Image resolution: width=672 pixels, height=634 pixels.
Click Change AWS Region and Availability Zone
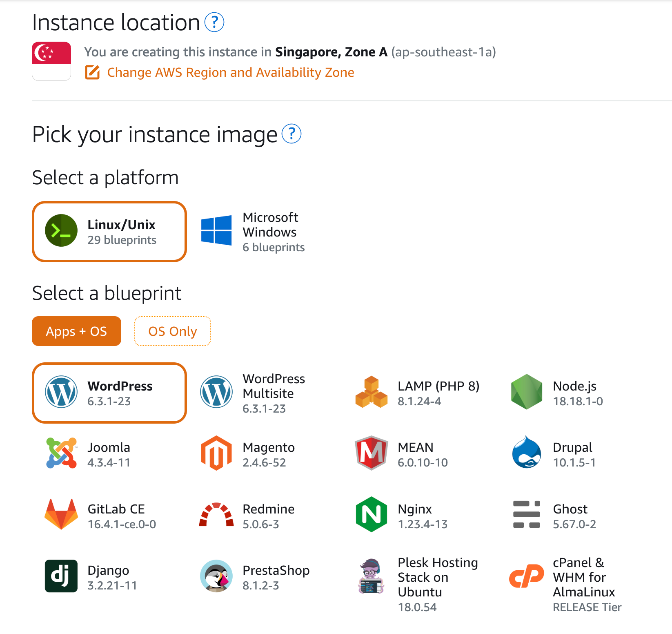pos(231,72)
